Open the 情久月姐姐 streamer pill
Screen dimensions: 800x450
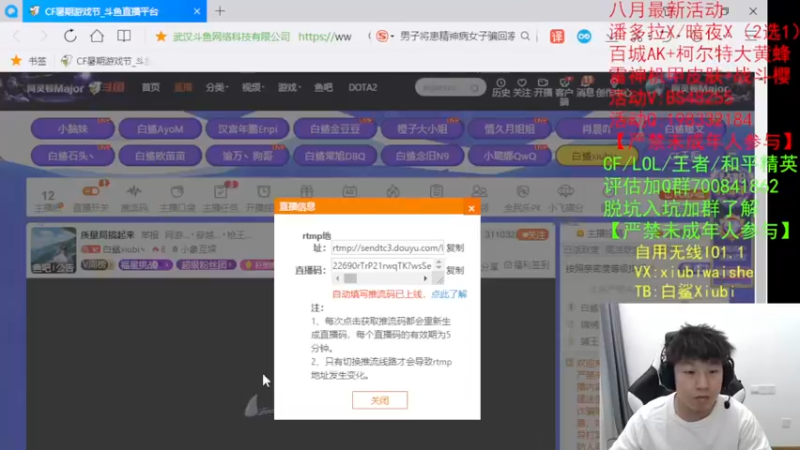tap(510, 129)
